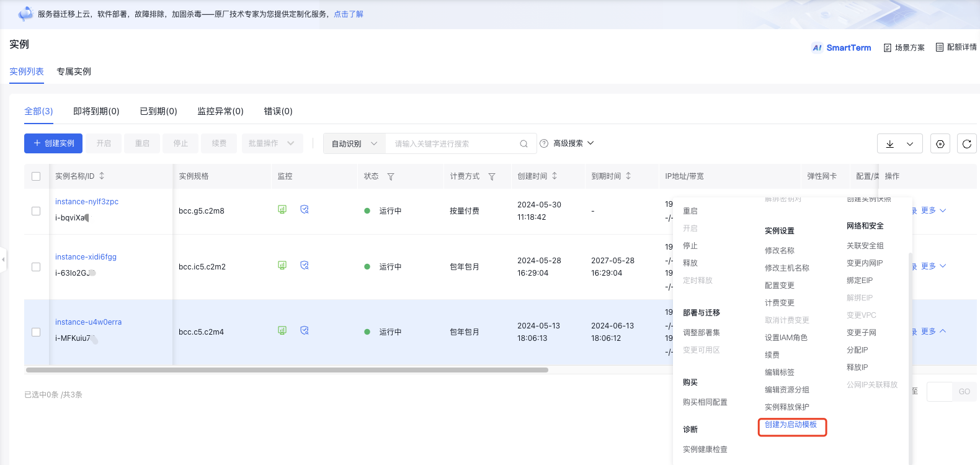Collapse 更多 menu for instance-u4w0erra row

tap(933, 332)
